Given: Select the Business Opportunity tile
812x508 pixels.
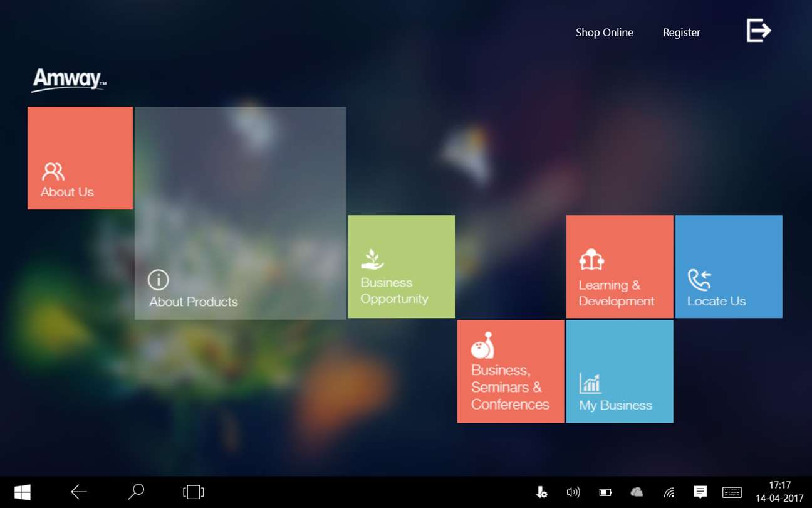Looking at the screenshot, I should click(x=402, y=267).
